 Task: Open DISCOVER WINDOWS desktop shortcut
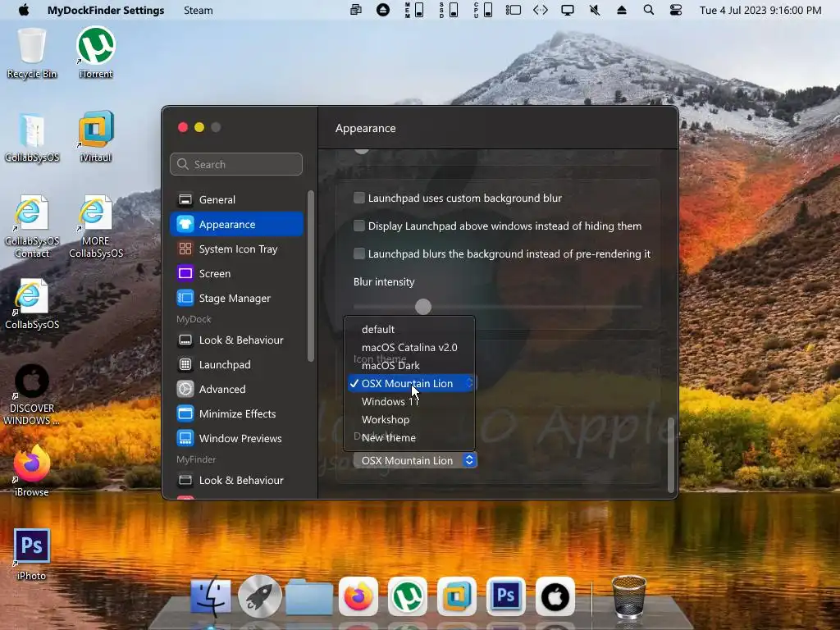pyautogui.click(x=32, y=395)
